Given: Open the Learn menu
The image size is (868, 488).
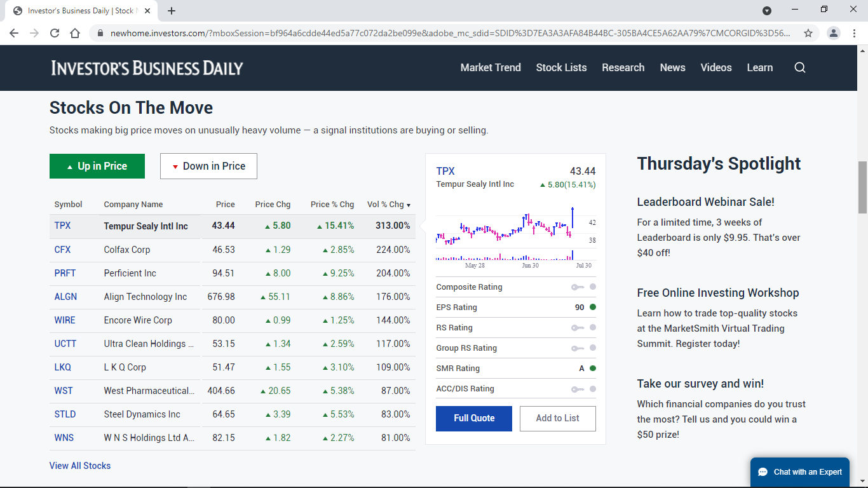Looking at the screenshot, I should 760,67.
